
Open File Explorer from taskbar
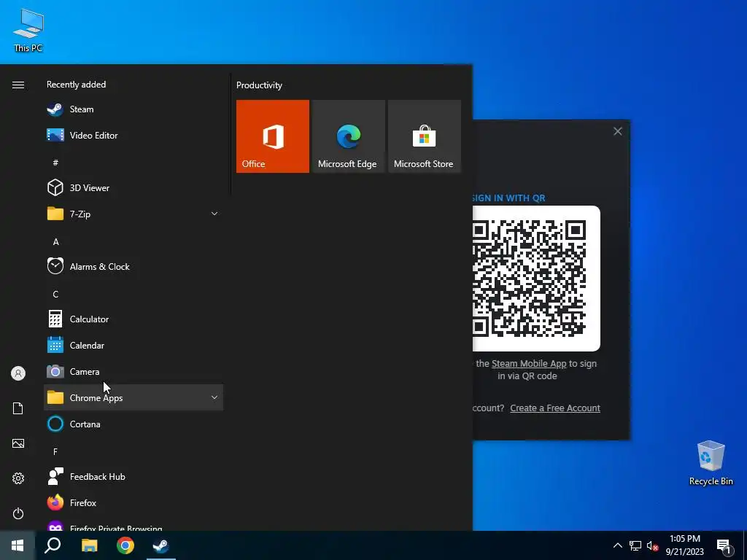(89, 545)
